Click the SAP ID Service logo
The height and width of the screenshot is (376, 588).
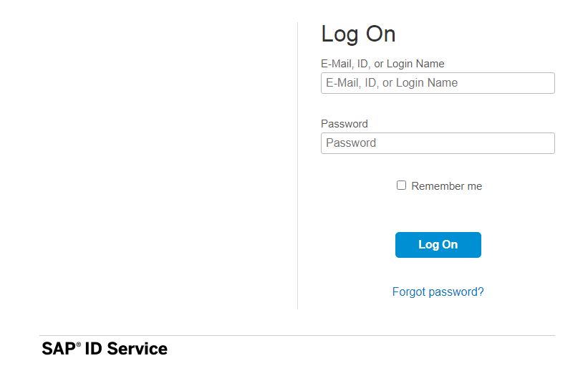click(x=105, y=350)
